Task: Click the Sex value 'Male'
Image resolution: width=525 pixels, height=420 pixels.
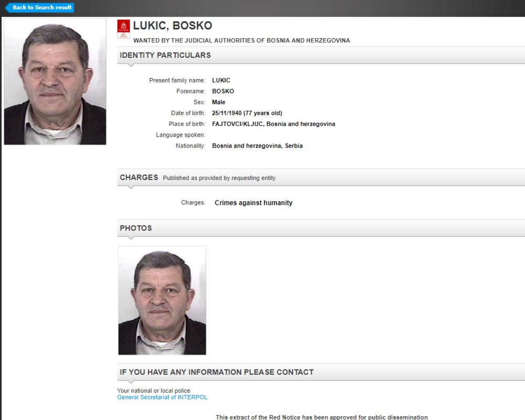Action: (218, 102)
